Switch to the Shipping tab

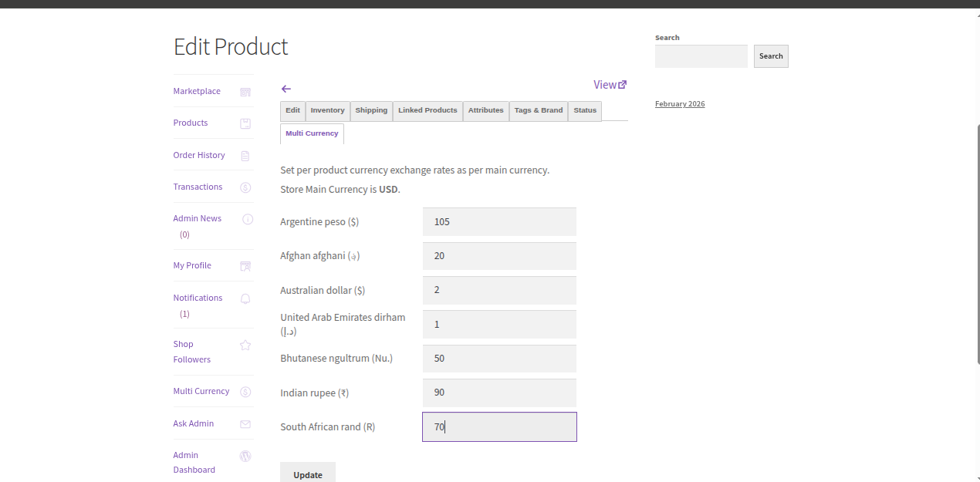[371, 110]
